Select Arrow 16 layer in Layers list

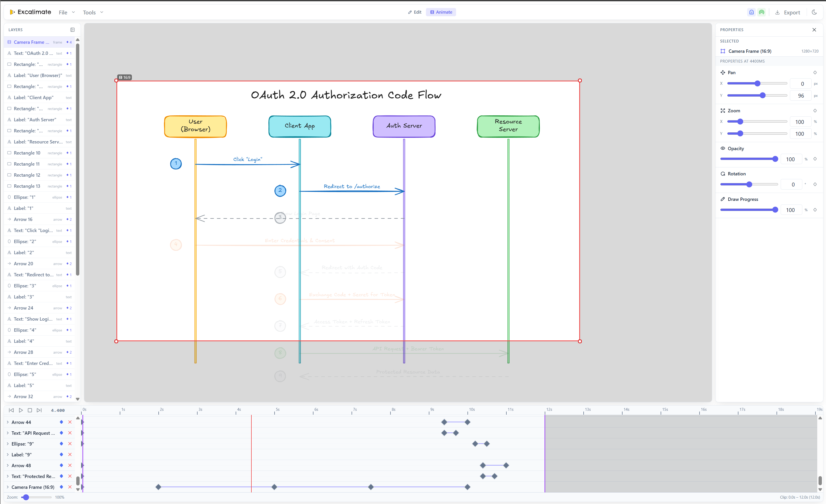click(23, 219)
